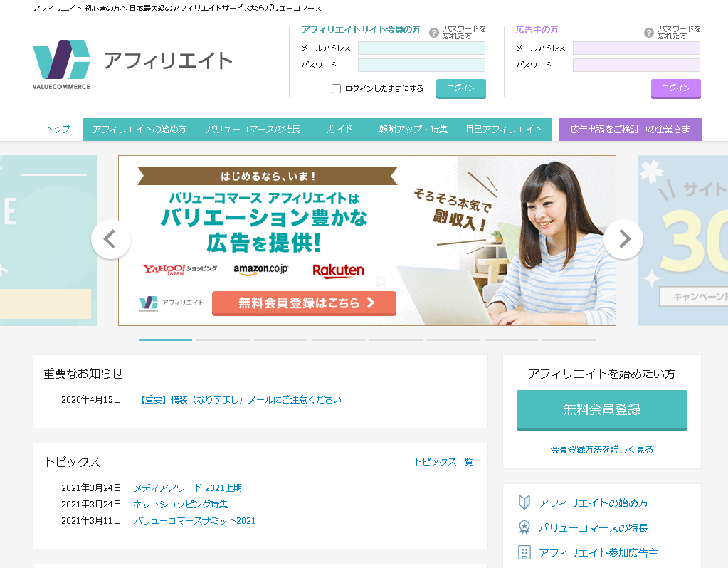Open the sidebar アフィリエイトの始め方 link

[593, 503]
